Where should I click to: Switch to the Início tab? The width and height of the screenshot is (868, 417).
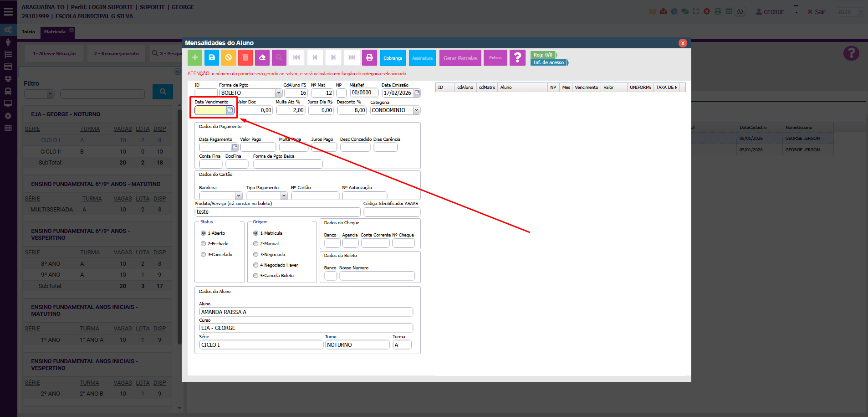pos(29,32)
